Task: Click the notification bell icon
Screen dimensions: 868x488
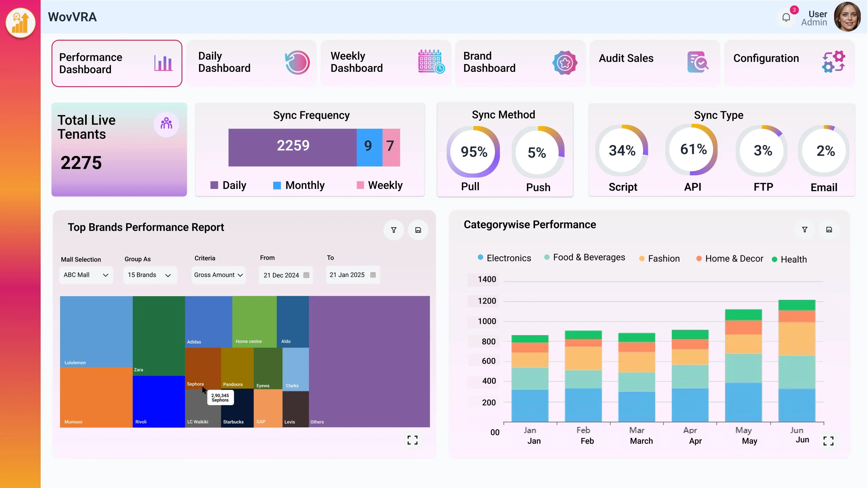Action: 786,17
